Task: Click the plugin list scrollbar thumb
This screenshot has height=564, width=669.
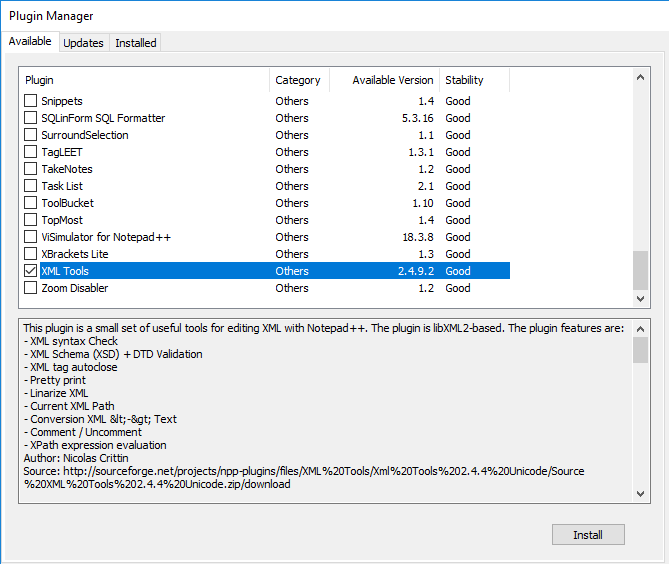Action: 640,270
